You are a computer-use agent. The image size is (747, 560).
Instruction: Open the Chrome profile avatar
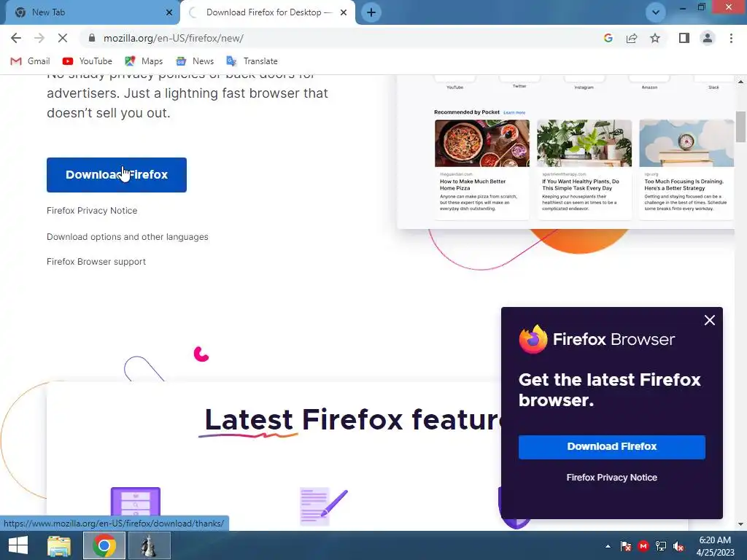coord(708,38)
